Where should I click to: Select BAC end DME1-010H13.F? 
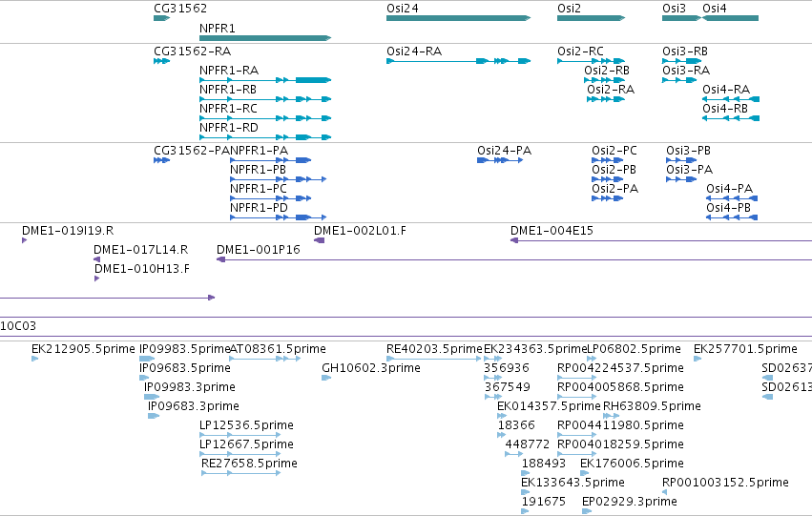pyautogui.click(x=96, y=279)
